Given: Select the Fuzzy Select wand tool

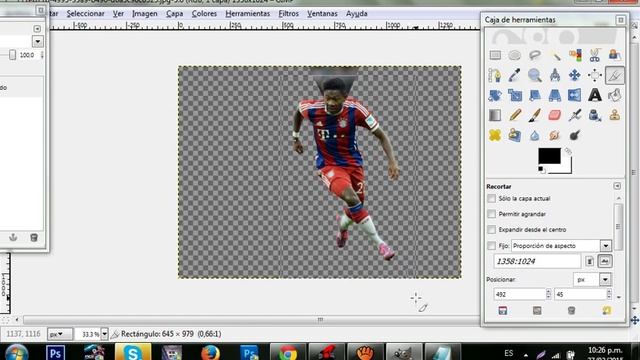Looking at the screenshot, I should pyautogui.click(x=555, y=55).
